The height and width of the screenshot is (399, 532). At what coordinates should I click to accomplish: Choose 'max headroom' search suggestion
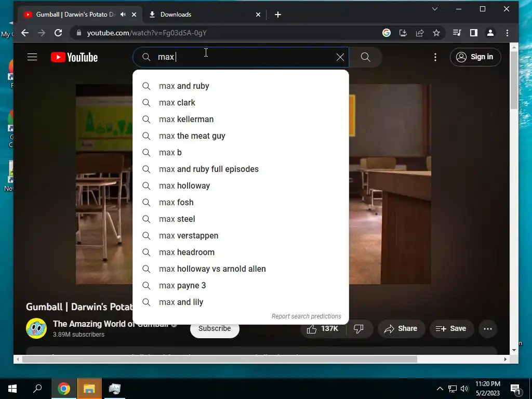(x=241, y=252)
